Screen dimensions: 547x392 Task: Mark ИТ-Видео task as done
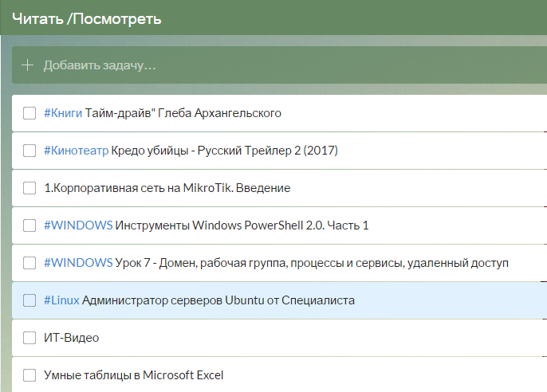tap(30, 338)
